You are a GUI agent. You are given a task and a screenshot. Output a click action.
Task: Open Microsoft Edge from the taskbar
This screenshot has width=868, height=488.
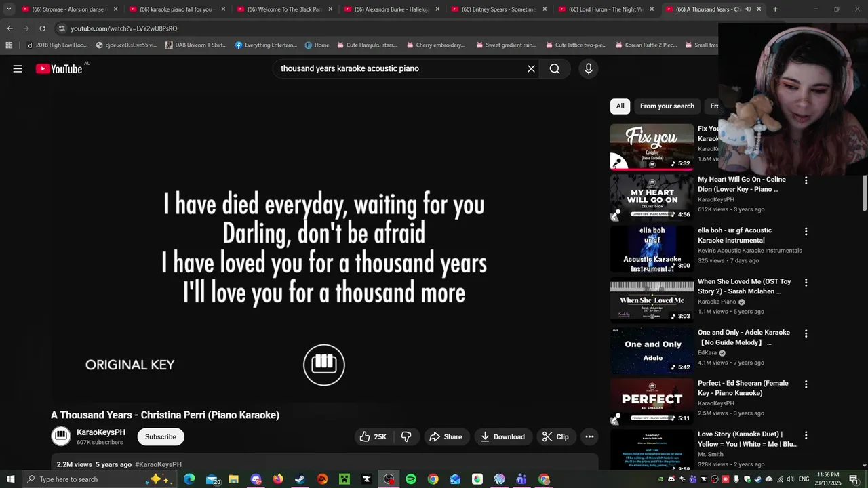tap(189, 479)
